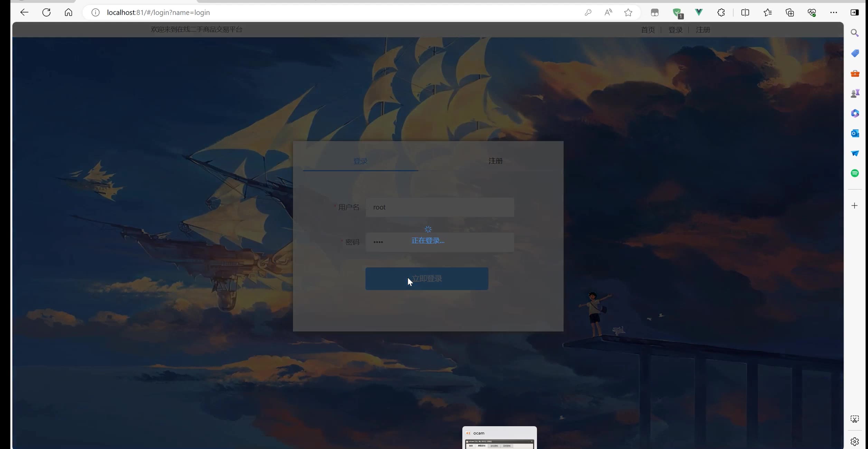Open the sidebar Spotify icon

pos(855,173)
